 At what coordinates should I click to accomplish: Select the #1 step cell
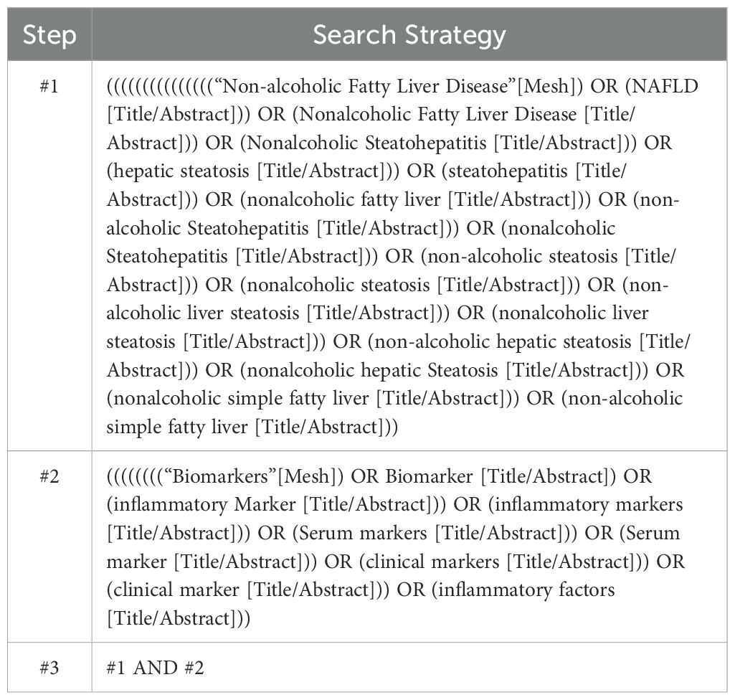[49, 87]
